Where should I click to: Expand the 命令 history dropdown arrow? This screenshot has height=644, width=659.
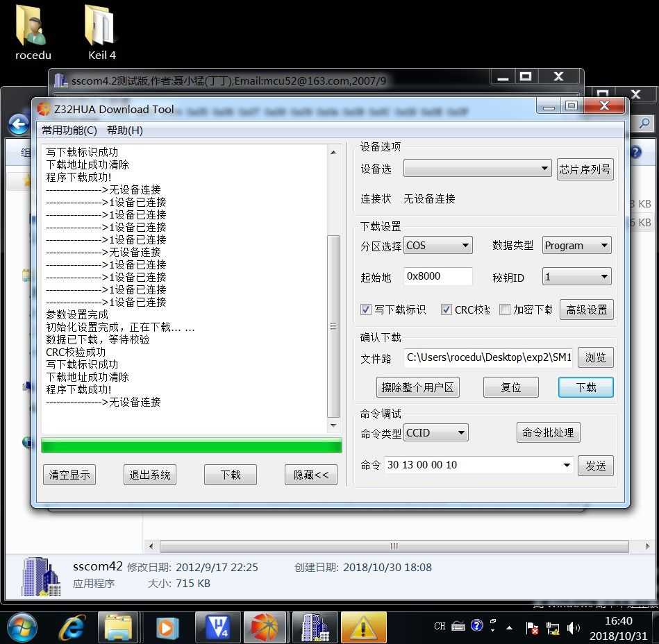point(567,465)
